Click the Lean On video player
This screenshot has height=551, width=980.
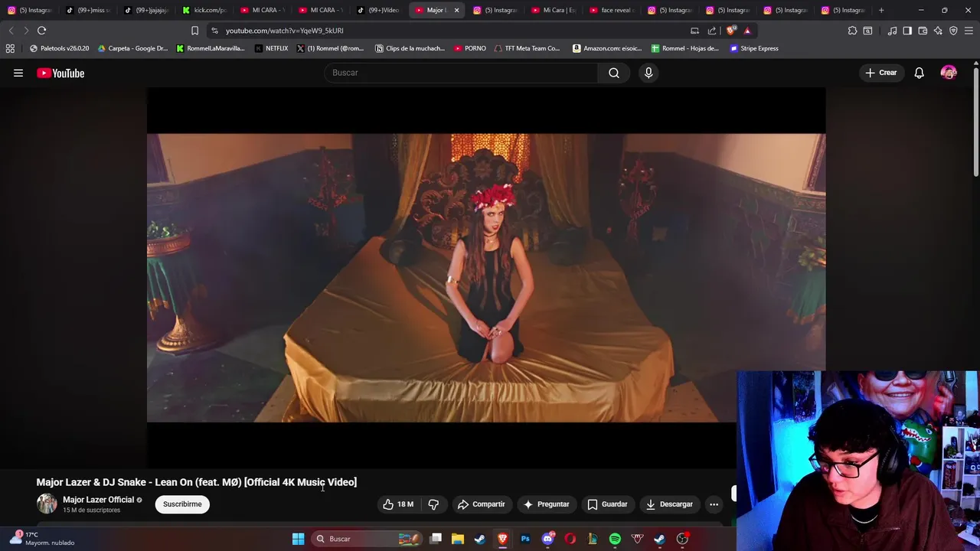click(x=486, y=278)
